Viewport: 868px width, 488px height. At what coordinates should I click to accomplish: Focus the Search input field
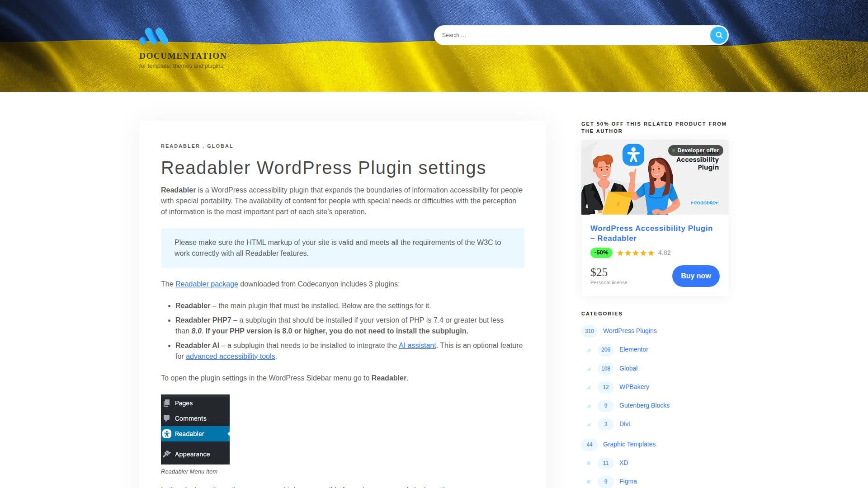point(572,35)
